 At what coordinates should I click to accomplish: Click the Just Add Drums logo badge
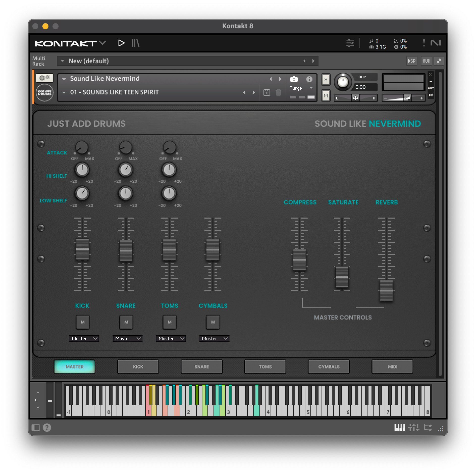coord(45,93)
